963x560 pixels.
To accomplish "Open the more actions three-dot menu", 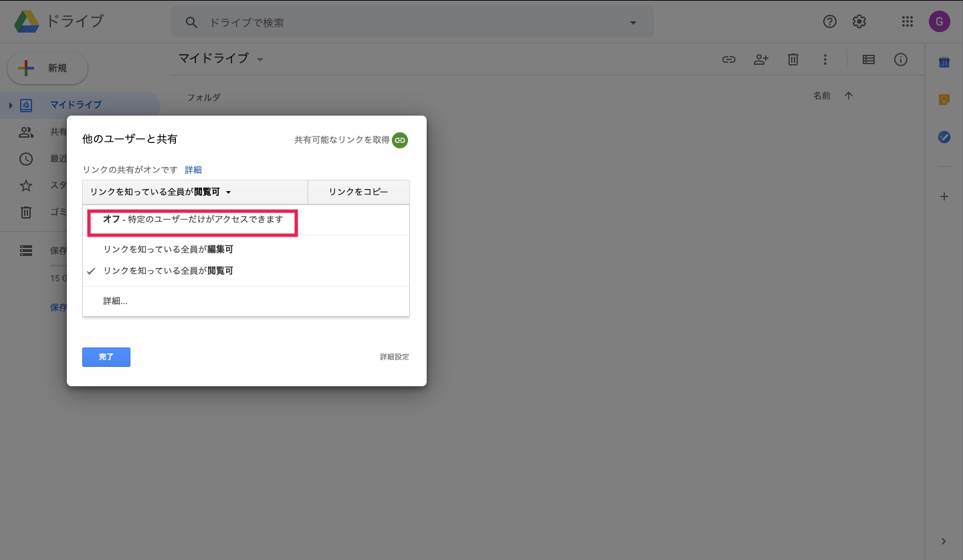I will (825, 59).
